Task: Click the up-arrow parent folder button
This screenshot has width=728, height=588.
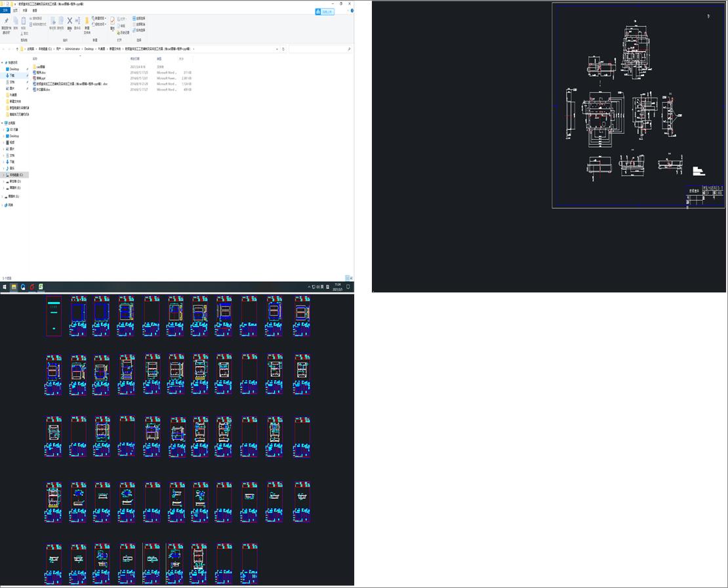Action: pyautogui.click(x=17, y=49)
